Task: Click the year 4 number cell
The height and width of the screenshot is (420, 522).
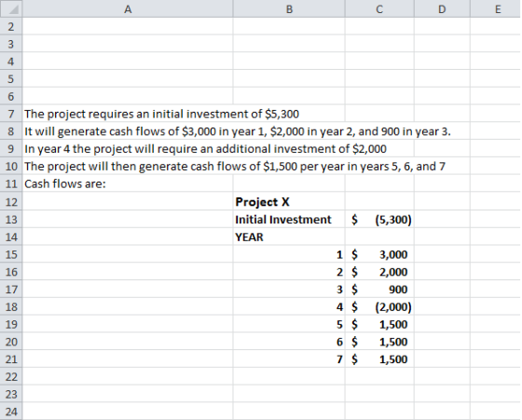Action: click(289, 306)
